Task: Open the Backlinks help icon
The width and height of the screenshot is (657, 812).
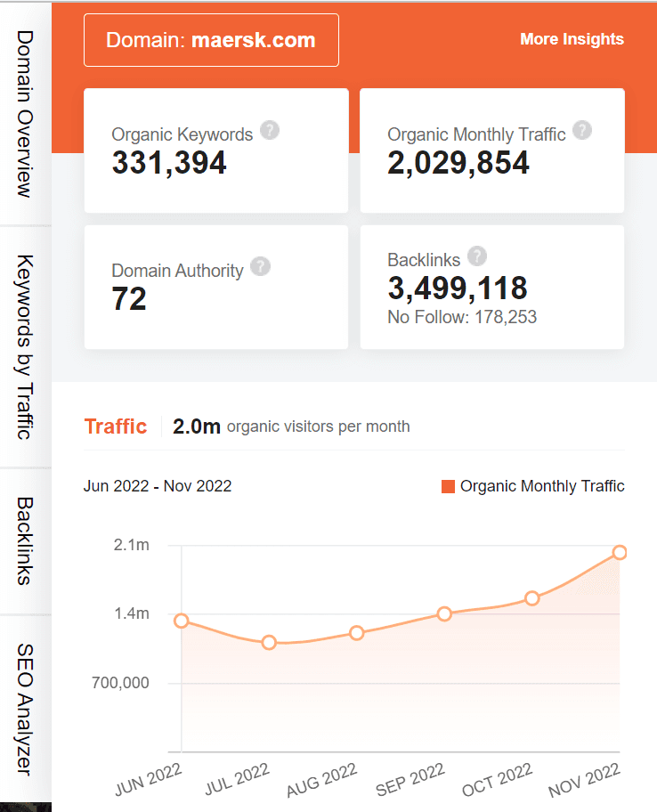Action: [478, 256]
